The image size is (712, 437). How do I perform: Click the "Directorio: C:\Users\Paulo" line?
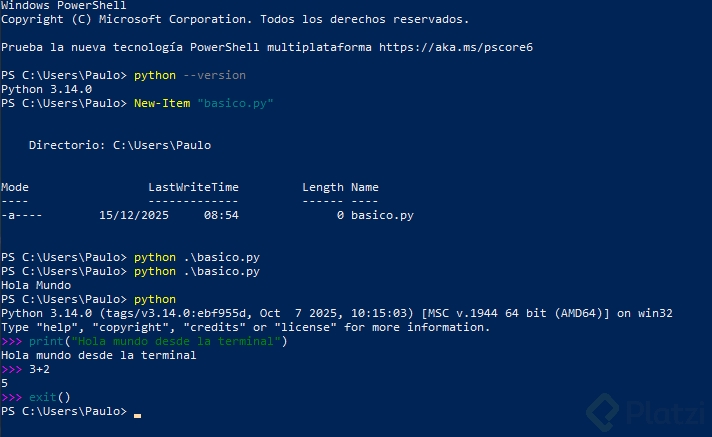[x=119, y=145]
